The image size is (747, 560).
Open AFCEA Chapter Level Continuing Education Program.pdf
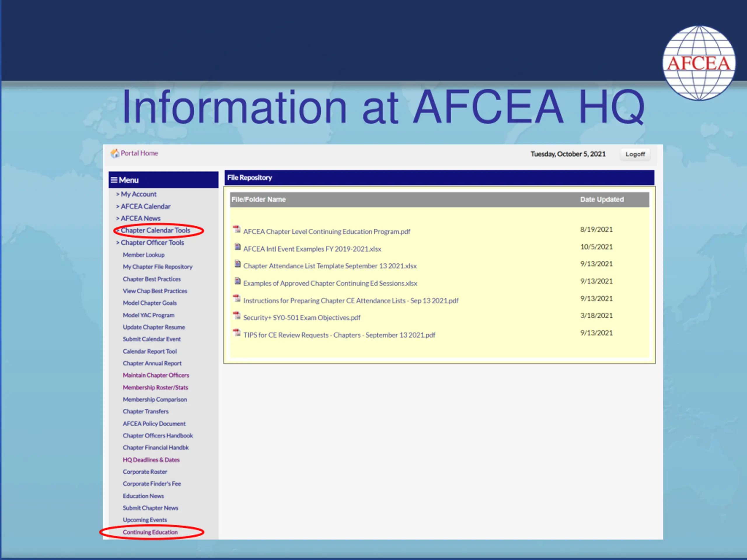pyautogui.click(x=327, y=232)
